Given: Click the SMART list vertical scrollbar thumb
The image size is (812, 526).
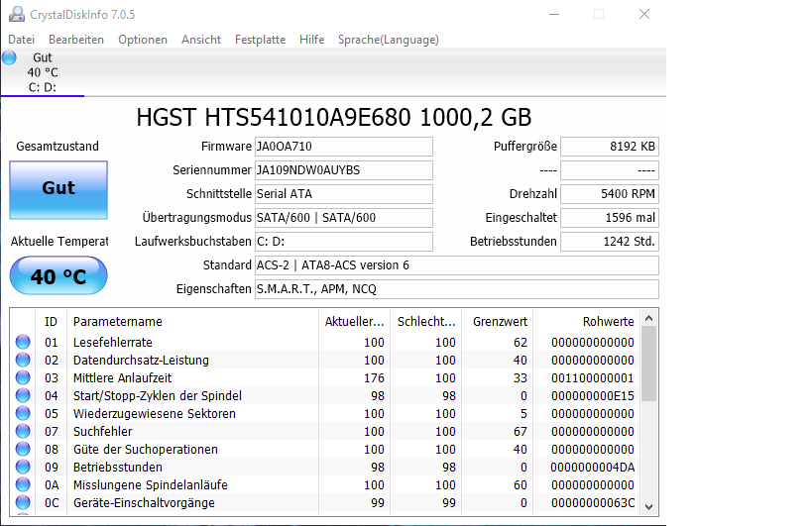Looking at the screenshot, I should click(648, 365).
